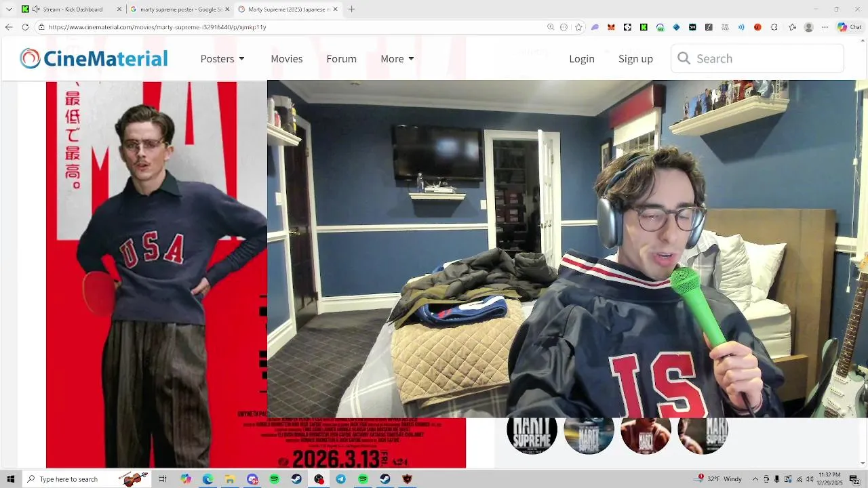Open Microsoft Edge from the taskbar

point(208,479)
